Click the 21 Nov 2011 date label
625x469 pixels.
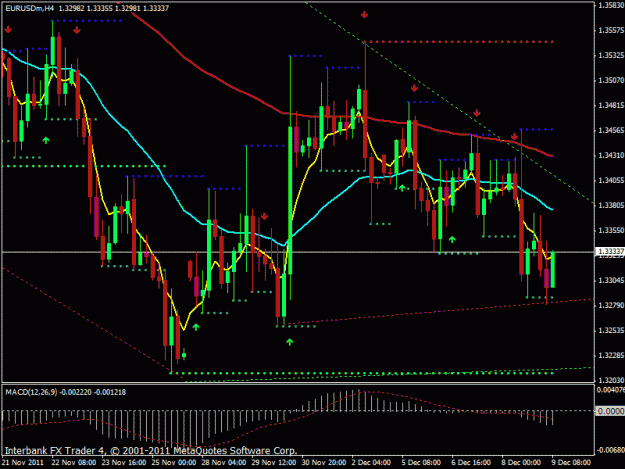tap(23, 463)
